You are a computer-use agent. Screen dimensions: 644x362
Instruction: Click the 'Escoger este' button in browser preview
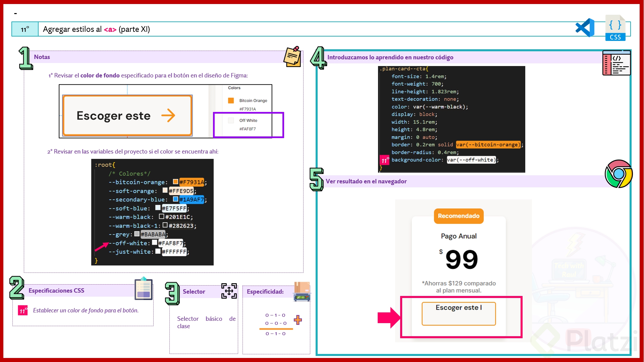tap(459, 314)
